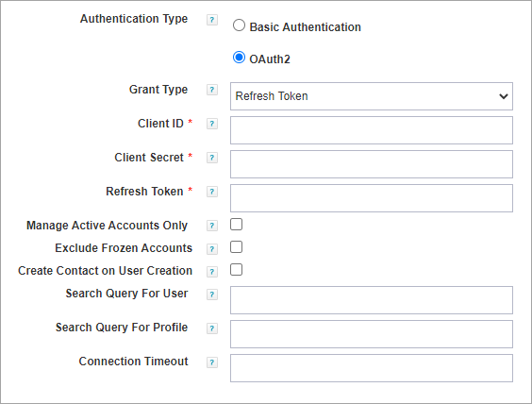Open the Client Secret help tooltip icon
This screenshot has width=532, height=404.
212,158
